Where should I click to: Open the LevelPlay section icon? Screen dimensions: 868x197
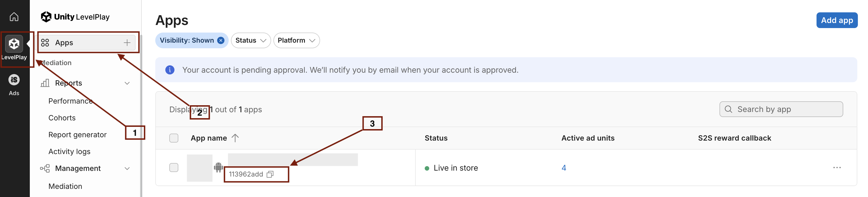[x=14, y=44]
